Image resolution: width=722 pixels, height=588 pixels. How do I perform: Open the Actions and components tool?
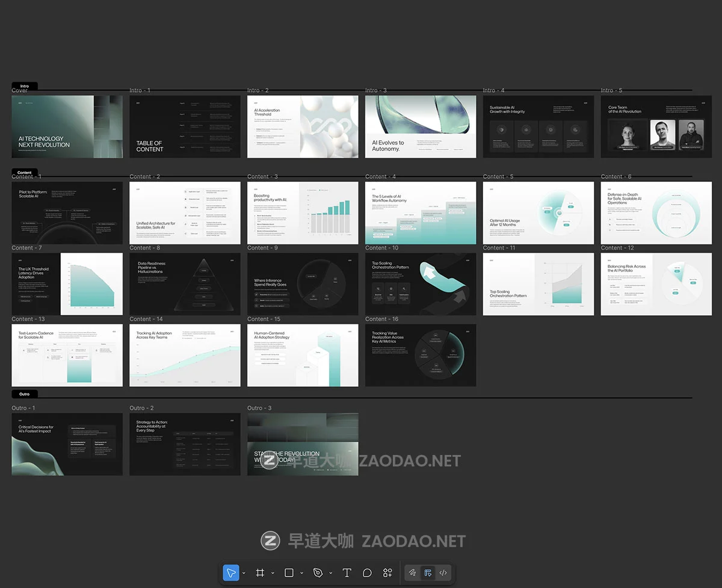(x=387, y=573)
